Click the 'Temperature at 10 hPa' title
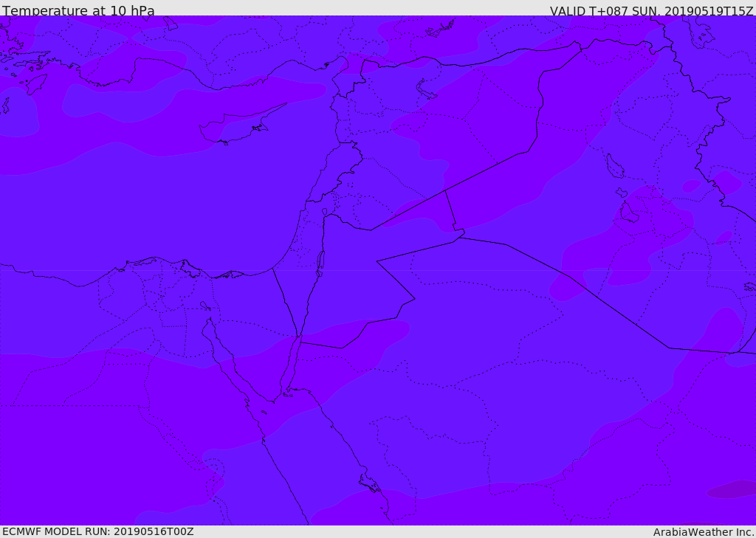This screenshot has width=756, height=538. 78,10
